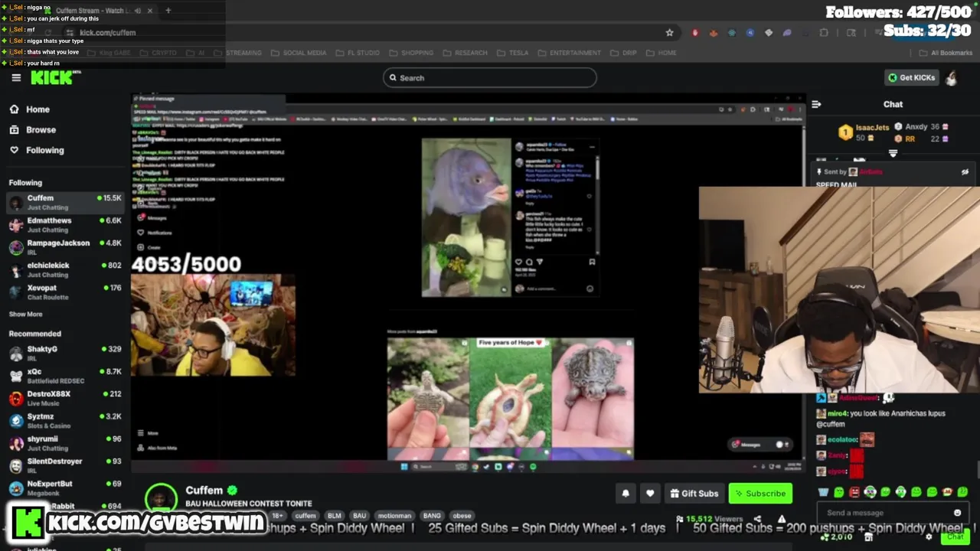Screen dimensions: 980x551
Task: Open the RESEARCH bookmarks folder
Action: coord(465,53)
